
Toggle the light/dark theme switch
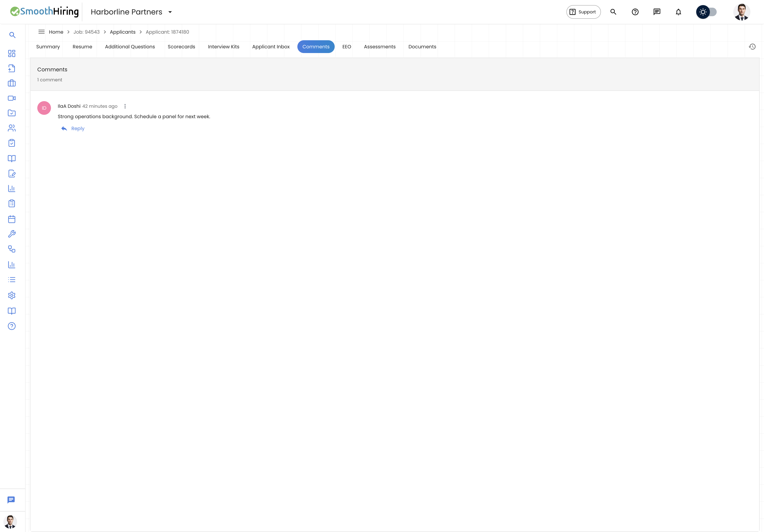(x=706, y=12)
